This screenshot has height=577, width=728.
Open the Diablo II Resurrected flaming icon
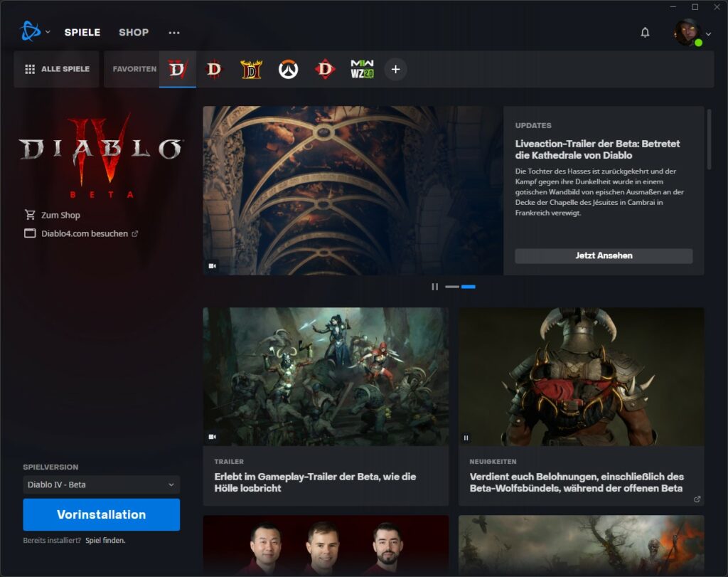(251, 69)
